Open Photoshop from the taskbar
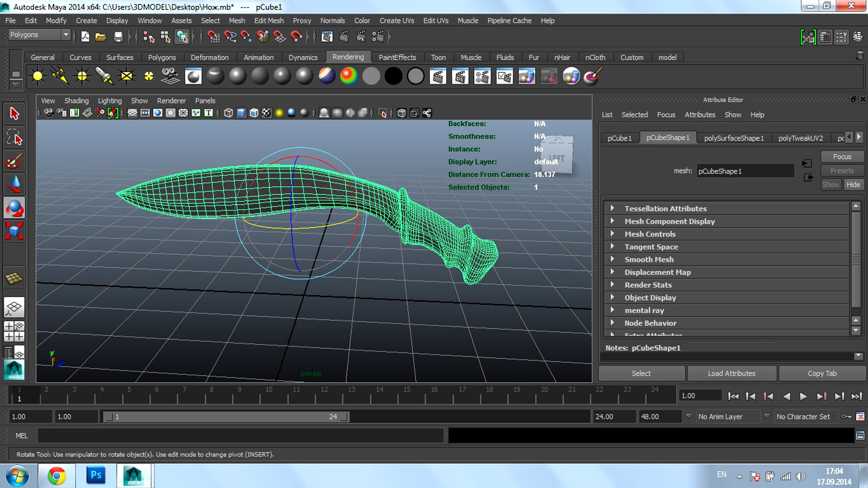868x488 pixels. click(96, 476)
